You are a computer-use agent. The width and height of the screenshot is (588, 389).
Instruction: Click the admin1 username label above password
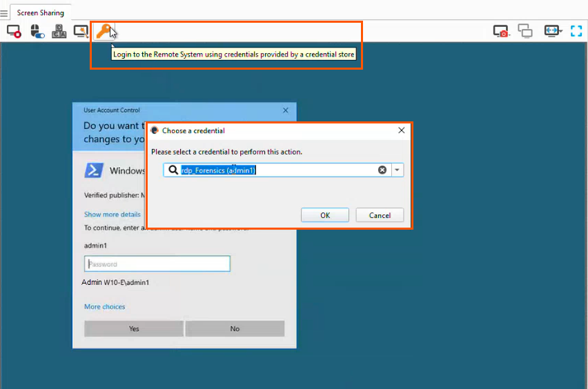[95, 246]
